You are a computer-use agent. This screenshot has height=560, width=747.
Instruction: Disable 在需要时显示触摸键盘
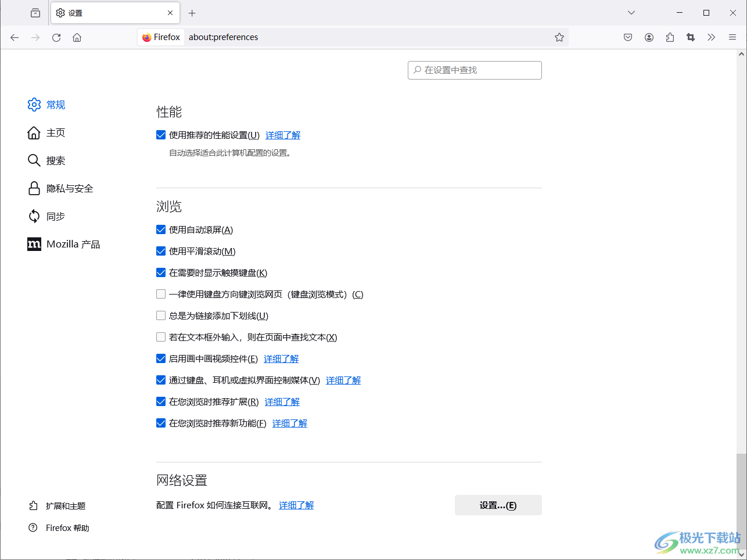tap(161, 272)
